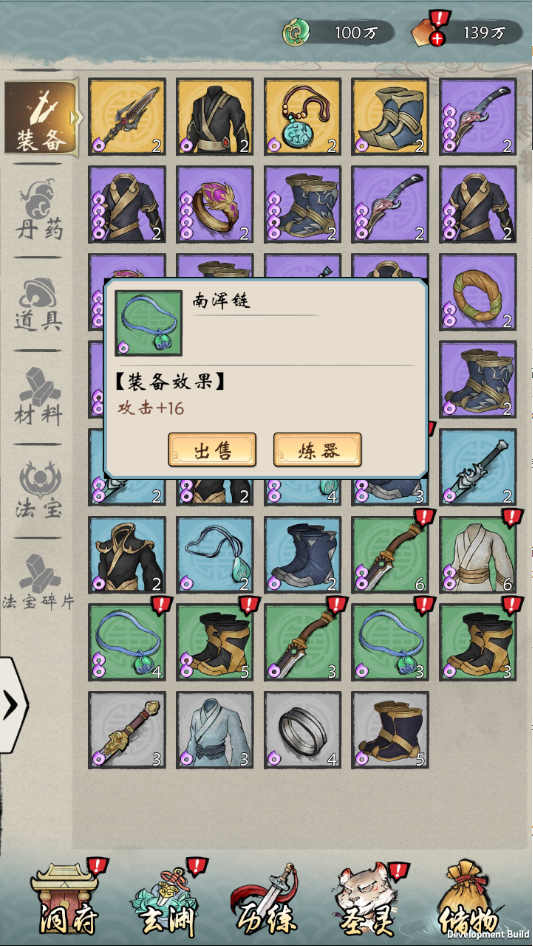Select the orange-grade sword item
533x946 pixels.
pos(127,116)
